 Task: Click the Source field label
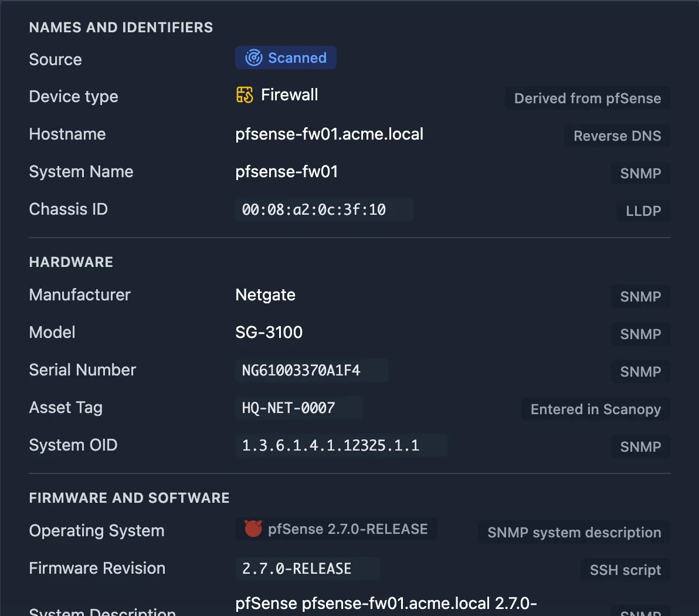point(55,59)
